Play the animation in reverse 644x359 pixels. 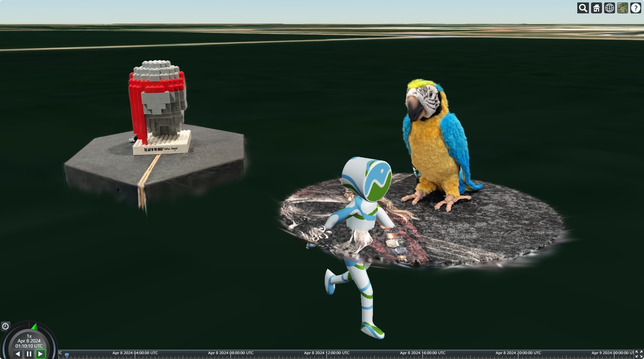pos(18,354)
